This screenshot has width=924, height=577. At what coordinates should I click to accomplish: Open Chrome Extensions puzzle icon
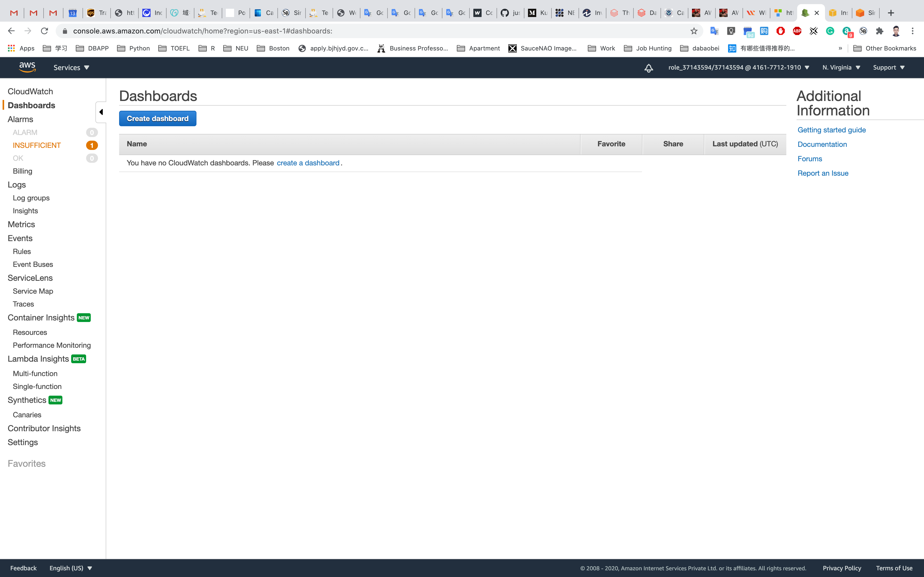click(x=879, y=31)
